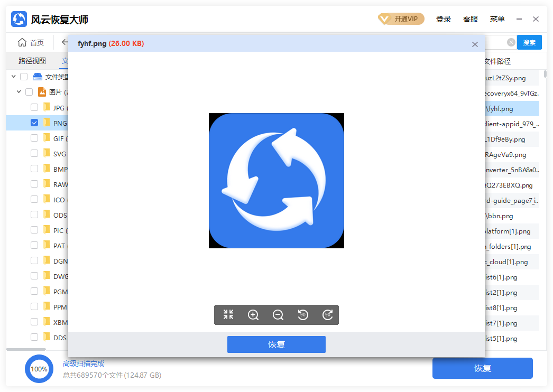Enable the 图片 images checkbox
The image size is (553, 392).
point(30,91)
